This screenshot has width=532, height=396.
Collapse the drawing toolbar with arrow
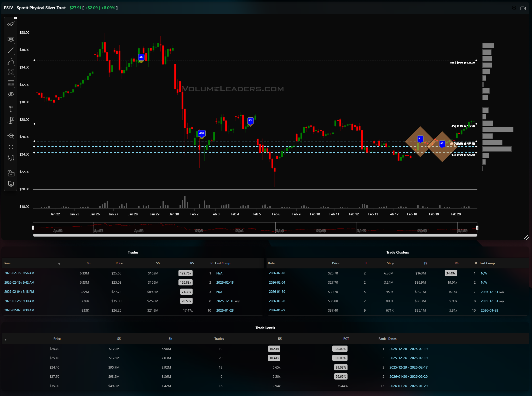16,18
